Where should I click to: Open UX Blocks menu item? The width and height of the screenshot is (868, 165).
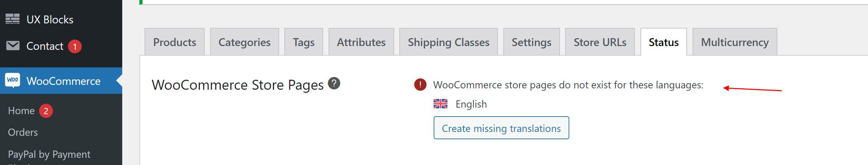click(50, 20)
